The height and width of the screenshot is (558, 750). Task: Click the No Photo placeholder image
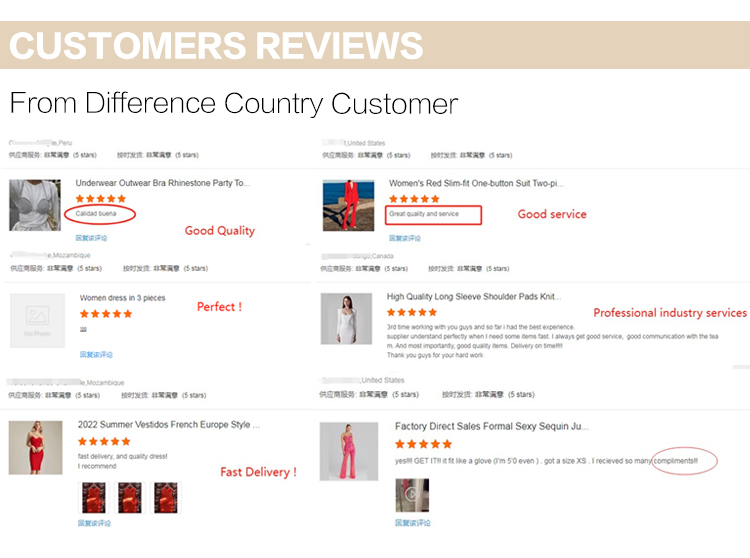coord(37,320)
